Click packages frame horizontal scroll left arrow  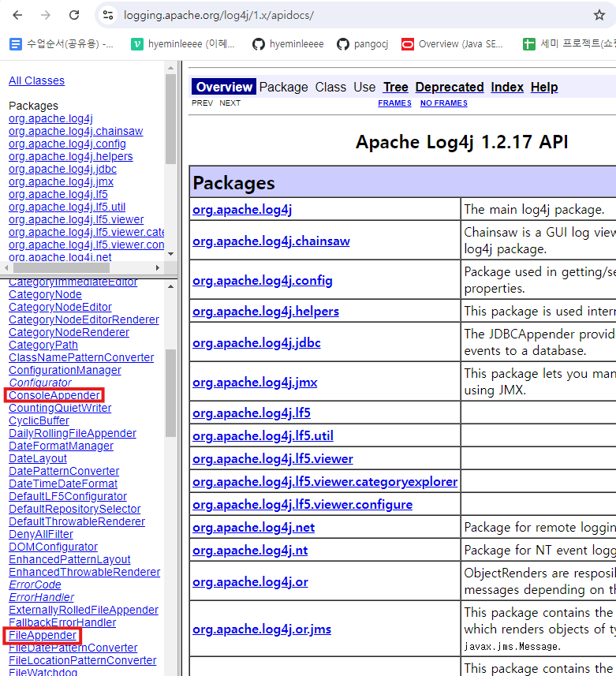point(6,267)
